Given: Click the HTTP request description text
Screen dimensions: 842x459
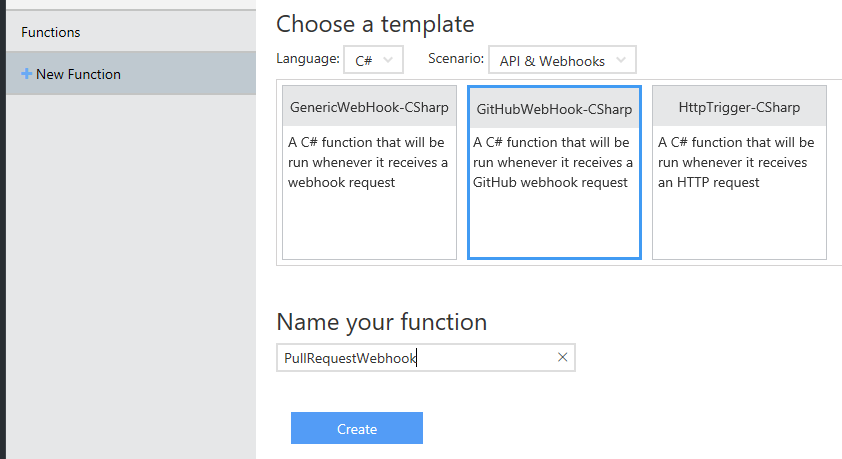Looking at the screenshot, I should point(736,162).
